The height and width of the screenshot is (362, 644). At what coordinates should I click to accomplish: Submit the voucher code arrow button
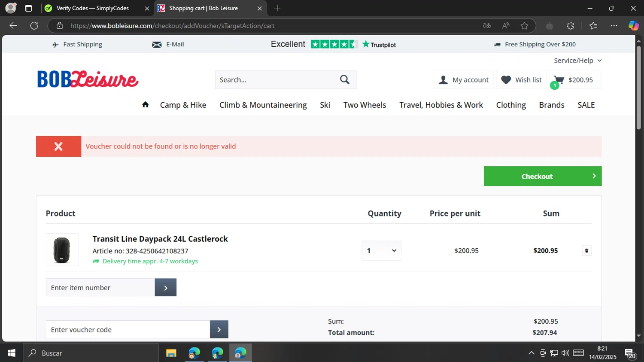tap(219, 329)
